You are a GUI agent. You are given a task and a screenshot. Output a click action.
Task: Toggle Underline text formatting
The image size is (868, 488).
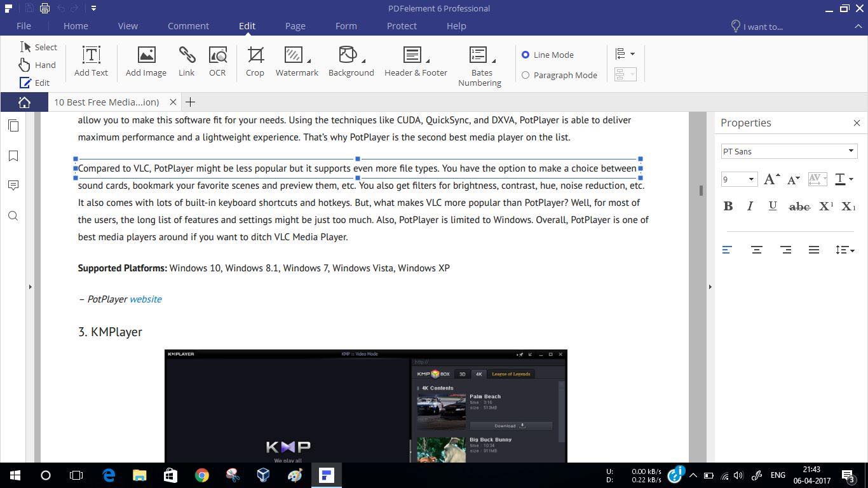(773, 206)
